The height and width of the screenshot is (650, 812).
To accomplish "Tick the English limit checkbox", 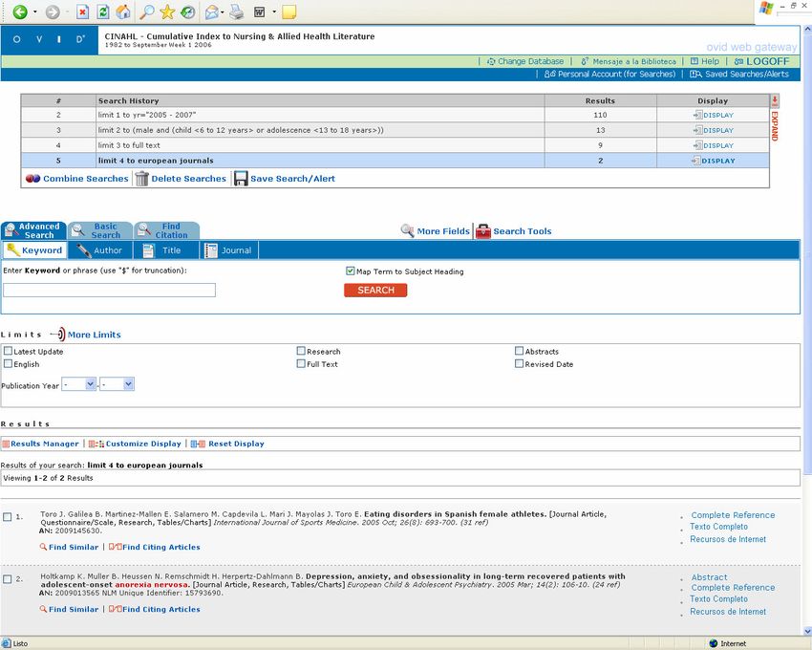I will (x=9, y=364).
